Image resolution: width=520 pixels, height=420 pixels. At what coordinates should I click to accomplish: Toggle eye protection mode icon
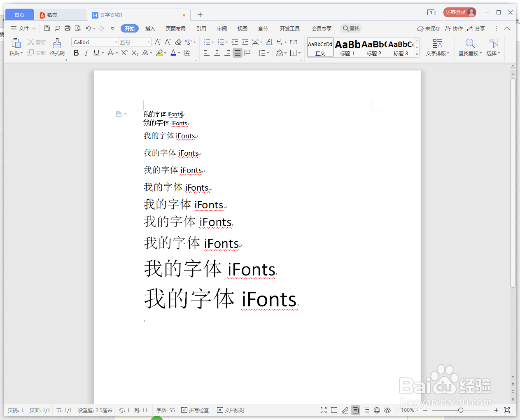coord(387,410)
